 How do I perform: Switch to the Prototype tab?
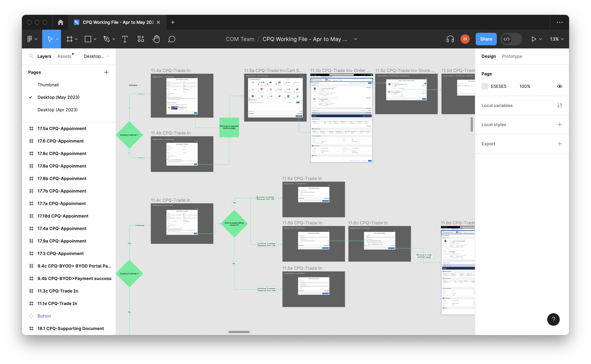click(x=512, y=56)
